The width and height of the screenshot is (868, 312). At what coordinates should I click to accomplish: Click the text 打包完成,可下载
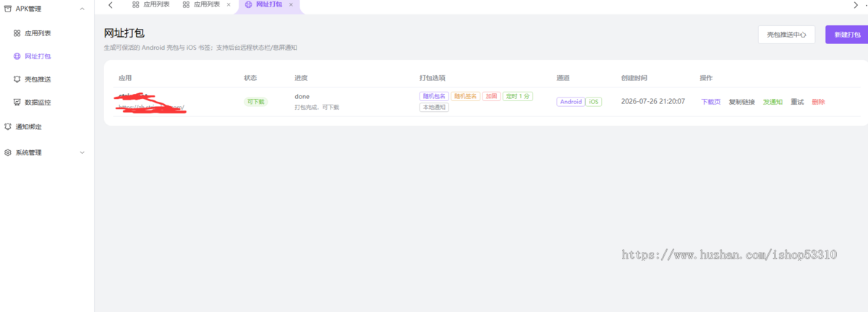pos(317,107)
